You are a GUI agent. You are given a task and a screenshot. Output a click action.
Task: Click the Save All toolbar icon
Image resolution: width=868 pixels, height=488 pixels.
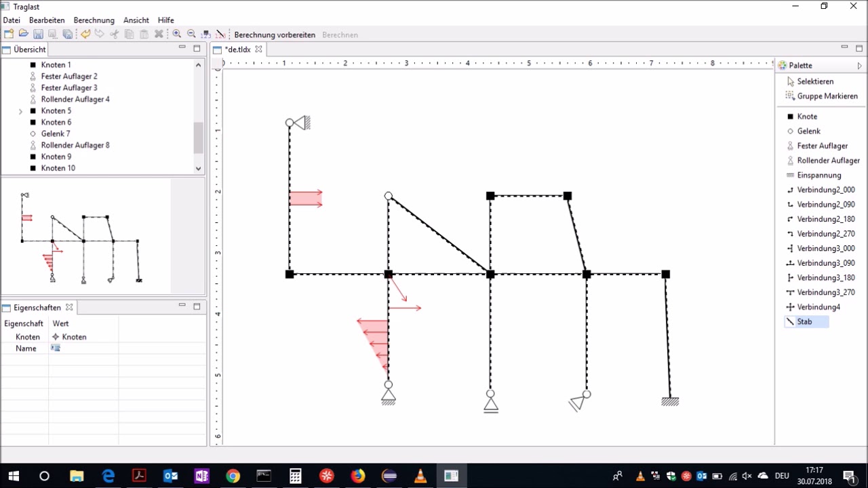pos(67,34)
